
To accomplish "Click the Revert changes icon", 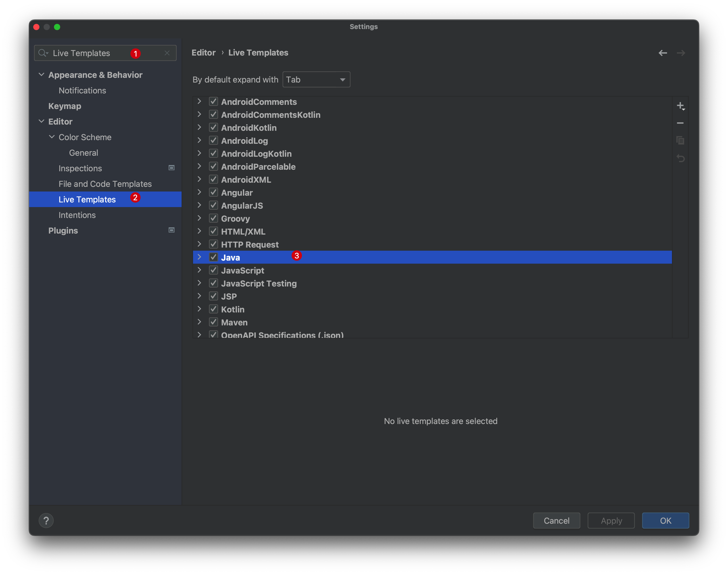I will click(681, 157).
